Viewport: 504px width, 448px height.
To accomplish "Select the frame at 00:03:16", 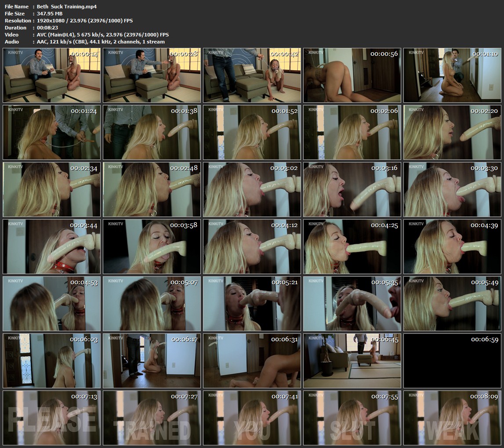I will (352, 189).
